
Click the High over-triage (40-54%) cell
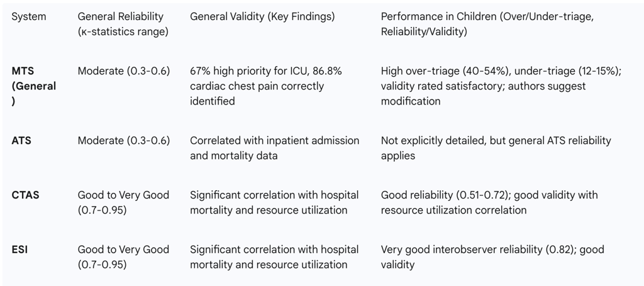[x=501, y=86]
